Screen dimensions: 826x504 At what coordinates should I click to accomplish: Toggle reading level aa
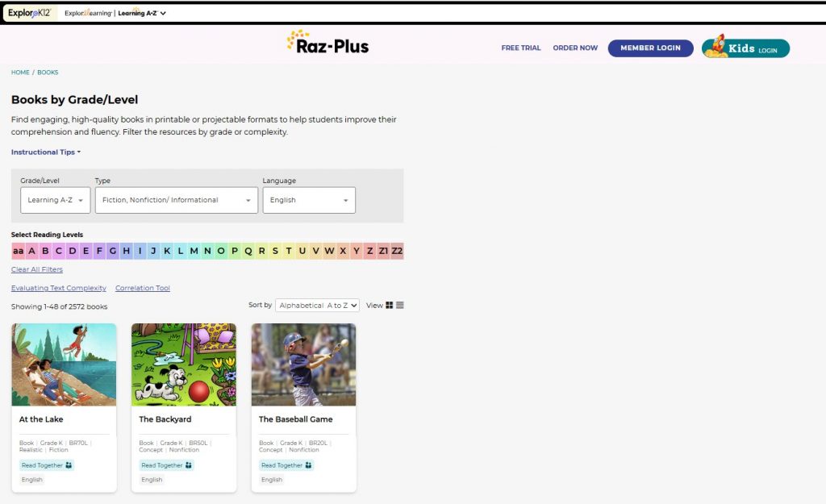click(x=18, y=252)
